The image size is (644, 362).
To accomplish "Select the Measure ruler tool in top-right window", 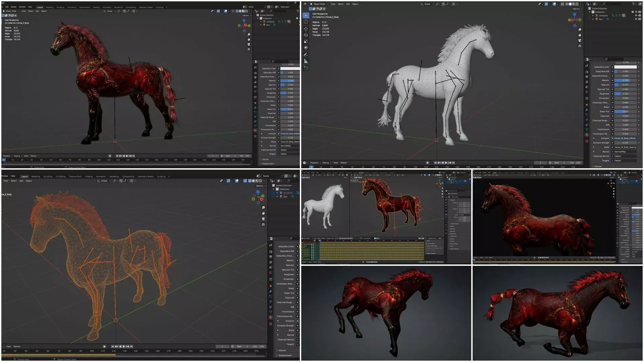I will pos(306,61).
